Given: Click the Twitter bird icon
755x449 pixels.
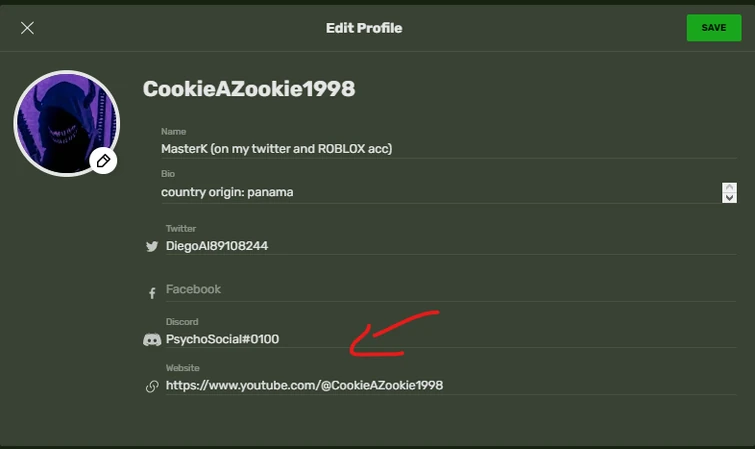Looking at the screenshot, I should 152,246.
